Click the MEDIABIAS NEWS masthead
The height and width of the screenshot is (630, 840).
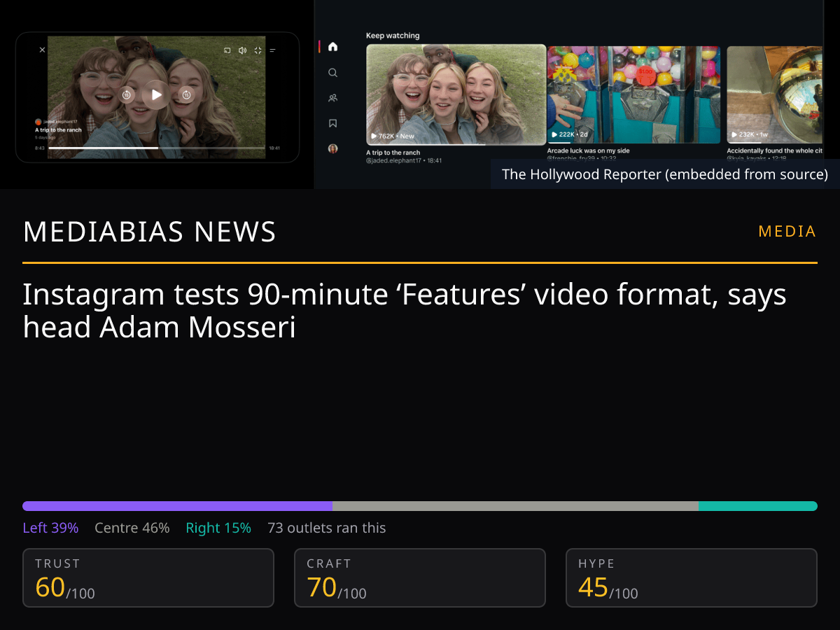pos(150,232)
